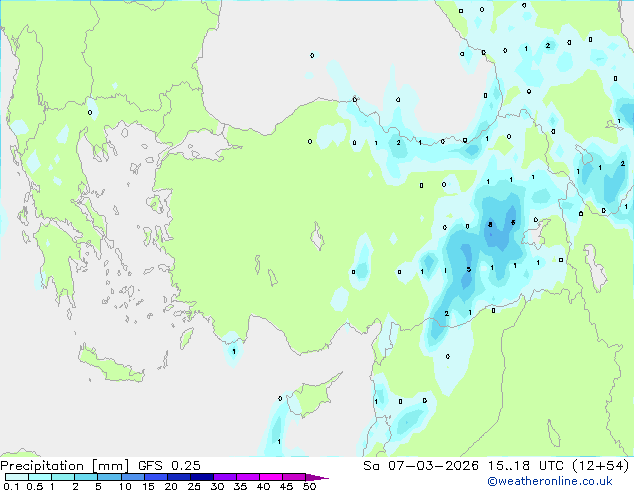Click the 10–15 mm legend swatch
Screen dimensions: 634x490
click(132, 477)
